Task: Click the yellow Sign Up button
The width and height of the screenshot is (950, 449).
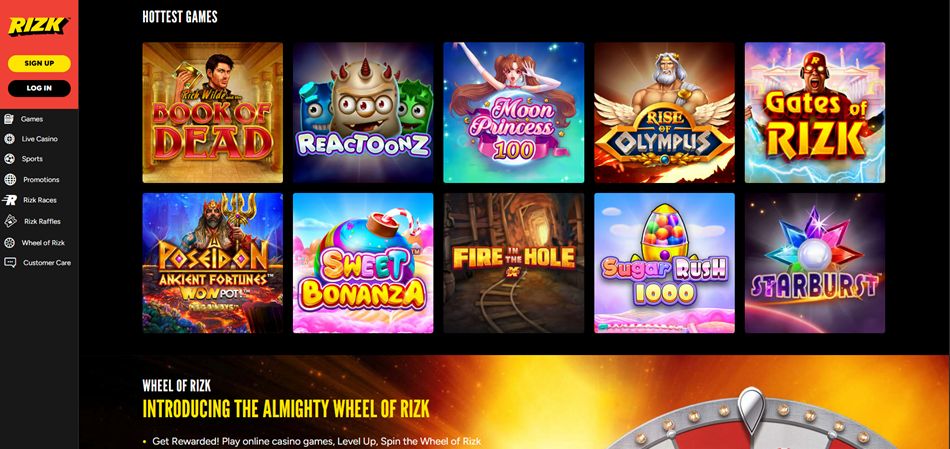Action: pos(39,63)
